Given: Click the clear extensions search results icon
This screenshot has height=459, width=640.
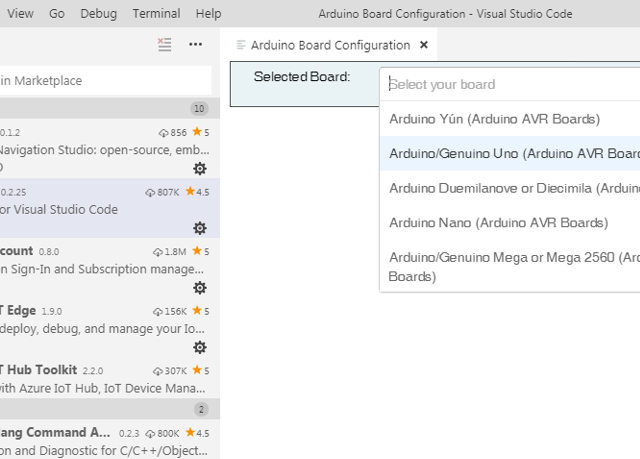Looking at the screenshot, I should click(165, 44).
